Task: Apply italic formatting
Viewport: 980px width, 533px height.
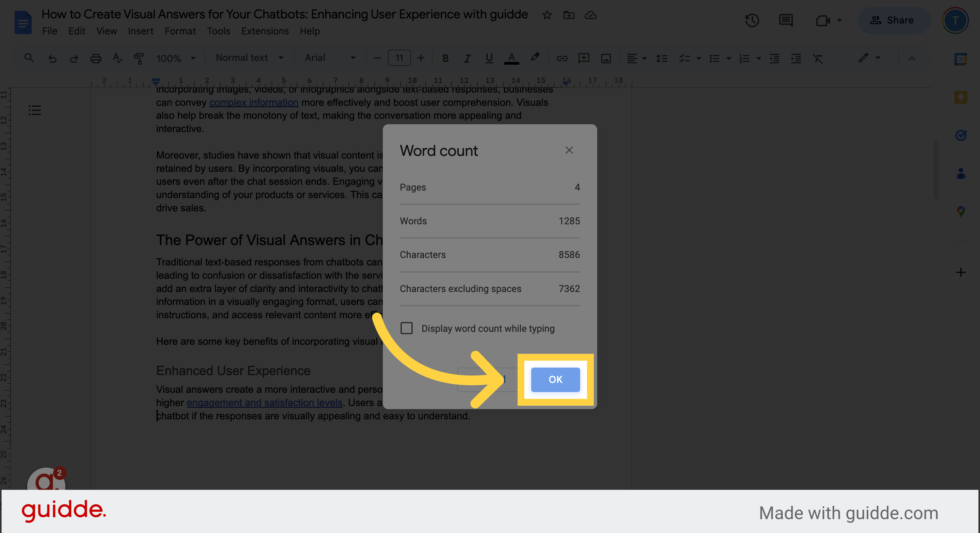Action: pyautogui.click(x=467, y=58)
